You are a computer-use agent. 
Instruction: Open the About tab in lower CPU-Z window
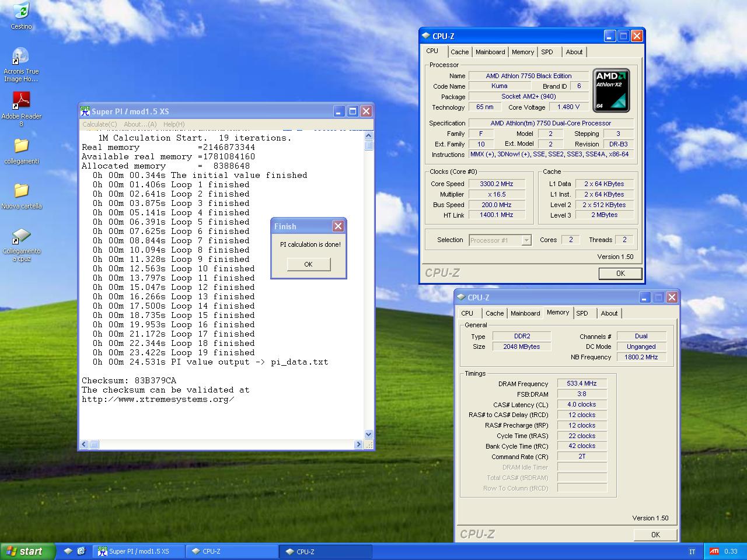point(609,313)
